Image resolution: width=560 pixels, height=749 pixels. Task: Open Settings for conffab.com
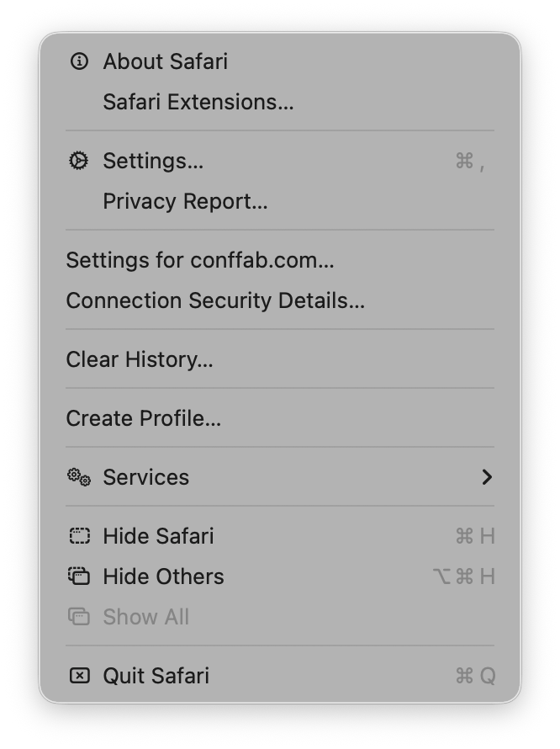click(x=200, y=260)
